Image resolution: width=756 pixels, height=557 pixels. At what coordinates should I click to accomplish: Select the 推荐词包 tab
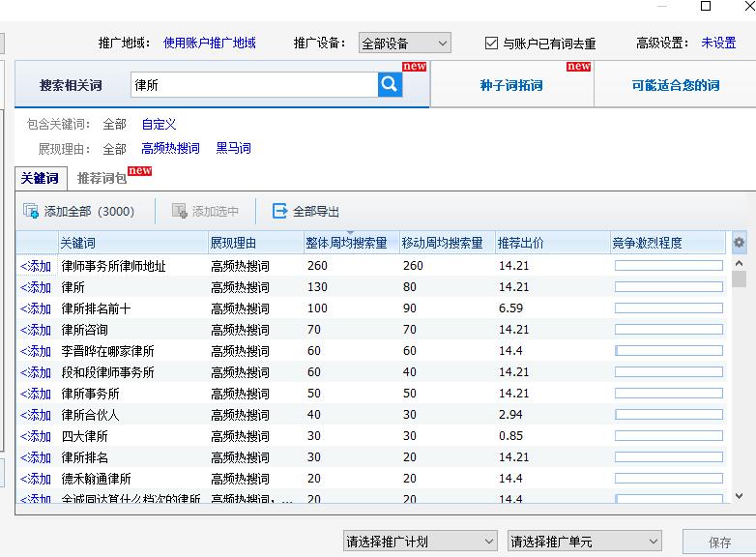[x=102, y=178]
